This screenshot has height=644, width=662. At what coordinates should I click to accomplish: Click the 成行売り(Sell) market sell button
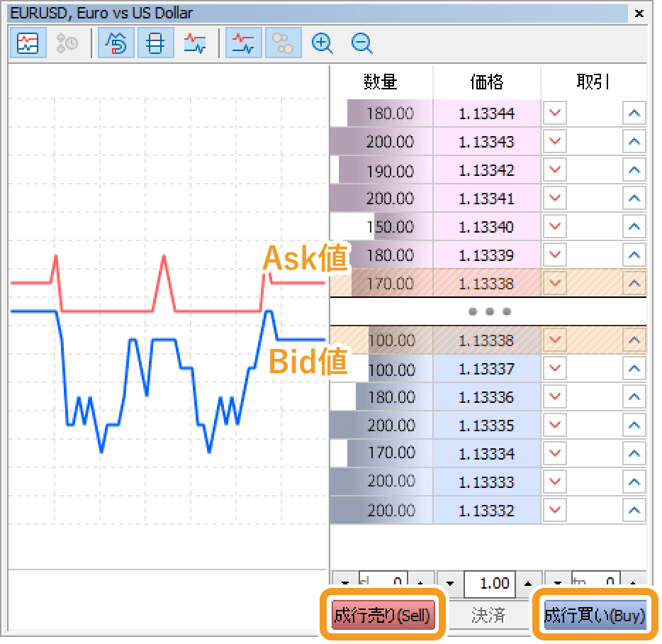pyautogui.click(x=383, y=615)
